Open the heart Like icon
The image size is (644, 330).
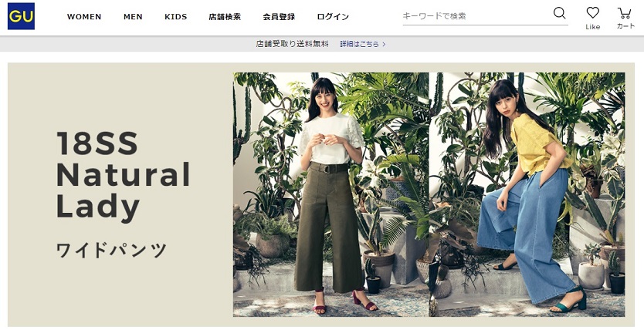(593, 12)
